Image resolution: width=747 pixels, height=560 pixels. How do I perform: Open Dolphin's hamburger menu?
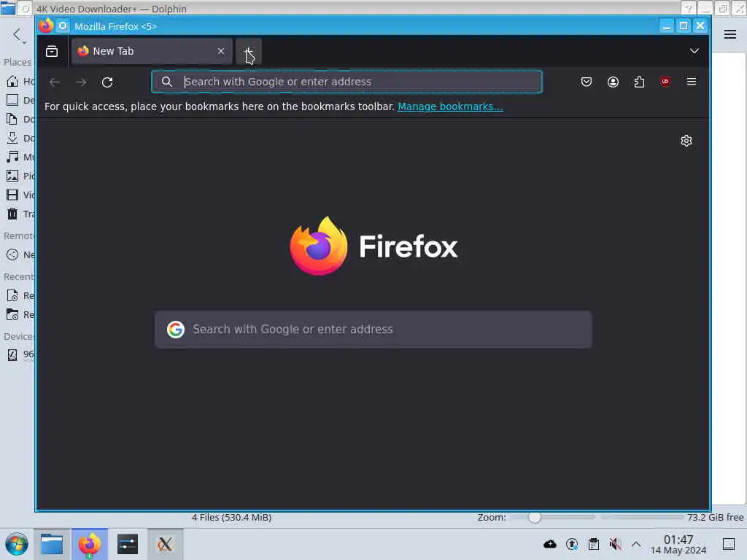729,34
